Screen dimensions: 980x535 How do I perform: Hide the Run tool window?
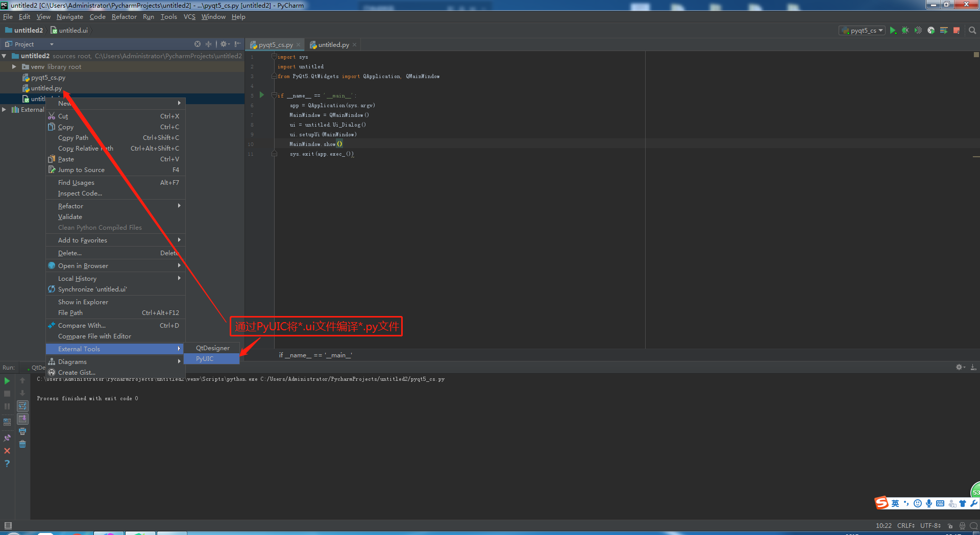973,368
